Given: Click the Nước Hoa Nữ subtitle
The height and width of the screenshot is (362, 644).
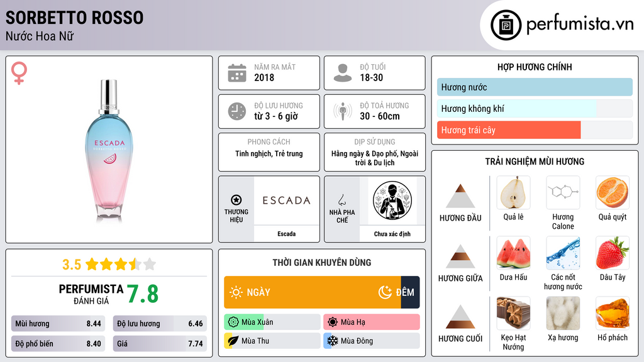Looking at the screenshot, I should (x=40, y=36).
